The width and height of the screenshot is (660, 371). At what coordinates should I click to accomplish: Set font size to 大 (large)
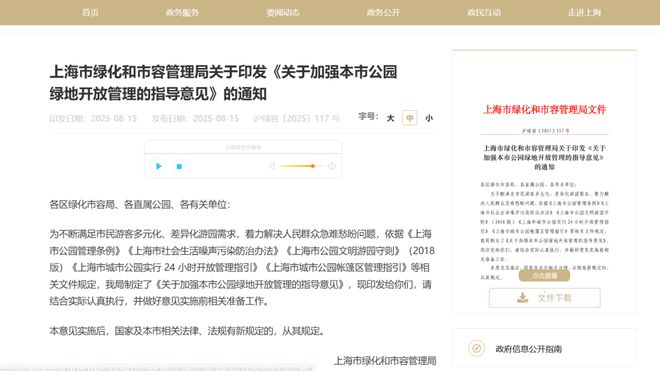pyautogui.click(x=391, y=118)
